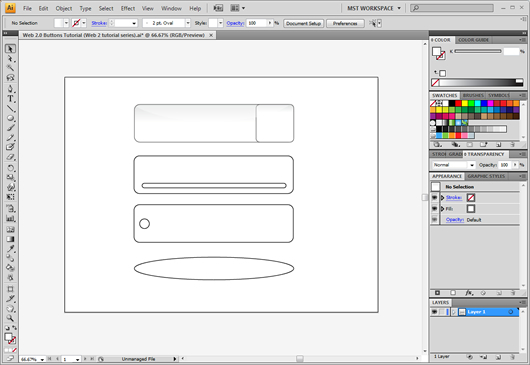Click the K slider in Color panel
The width and height of the screenshot is (530, 365).
click(478, 51)
